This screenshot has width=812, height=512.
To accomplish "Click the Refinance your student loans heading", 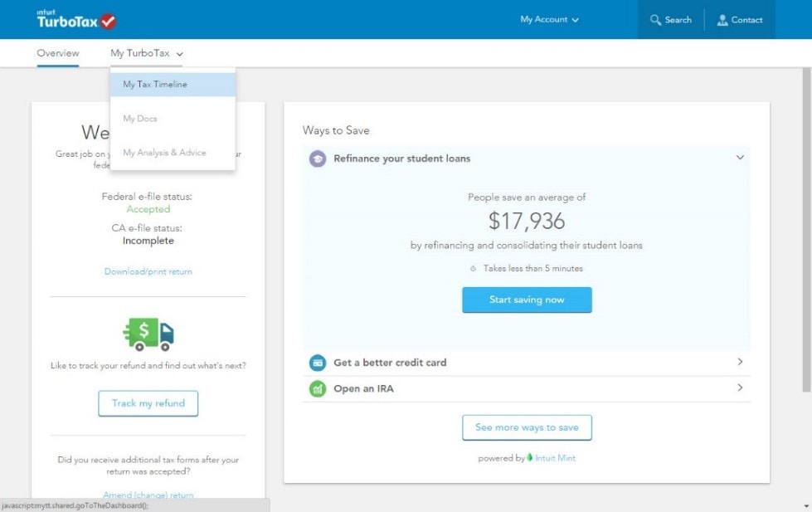I will 402,158.
